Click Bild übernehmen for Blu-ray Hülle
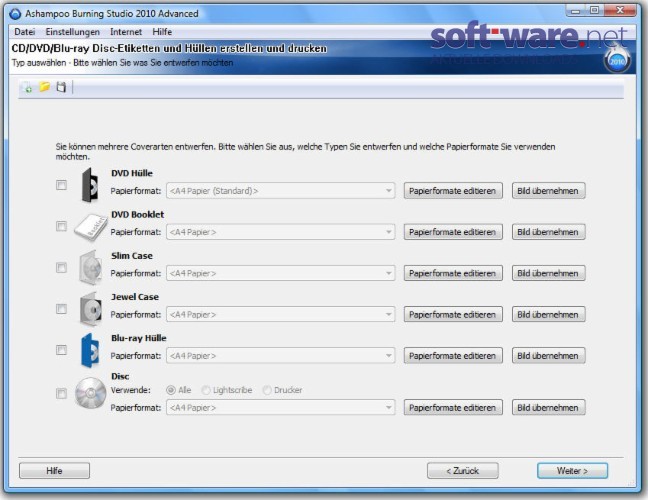The width and height of the screenshot is (648, 500). coord(548,356)
